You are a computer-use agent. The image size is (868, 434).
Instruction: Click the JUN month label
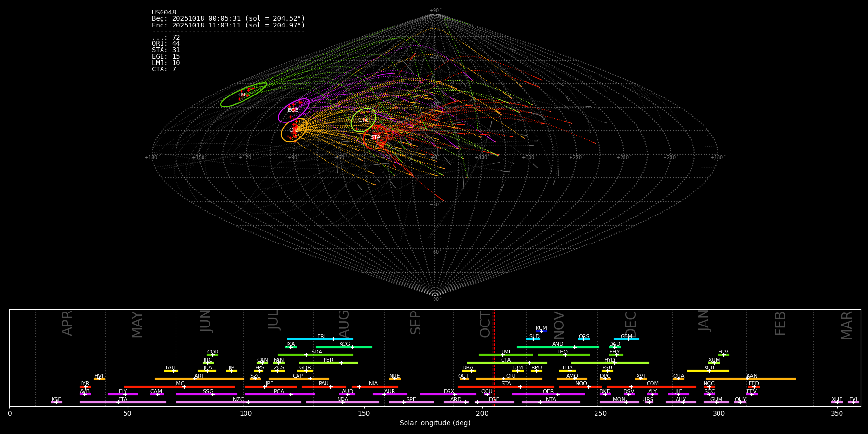(x=206, y=321)
